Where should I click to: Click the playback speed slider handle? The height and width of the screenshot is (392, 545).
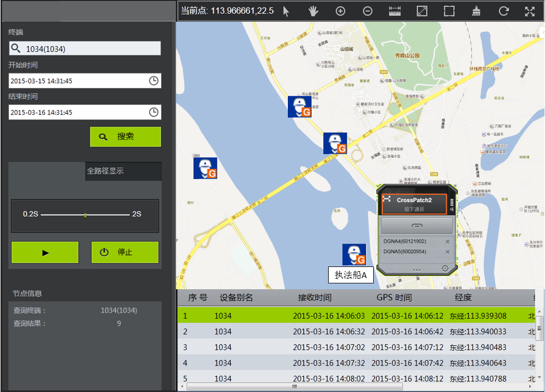[85, 215]
